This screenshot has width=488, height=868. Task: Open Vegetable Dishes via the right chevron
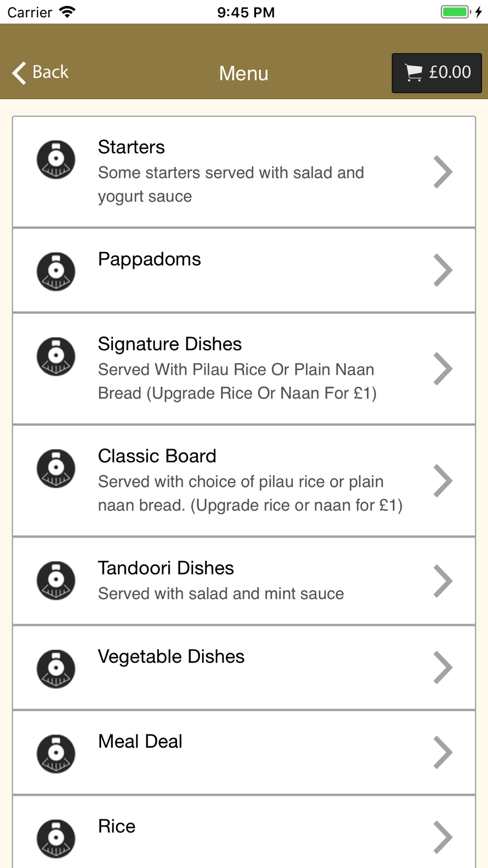coord(443,667)
